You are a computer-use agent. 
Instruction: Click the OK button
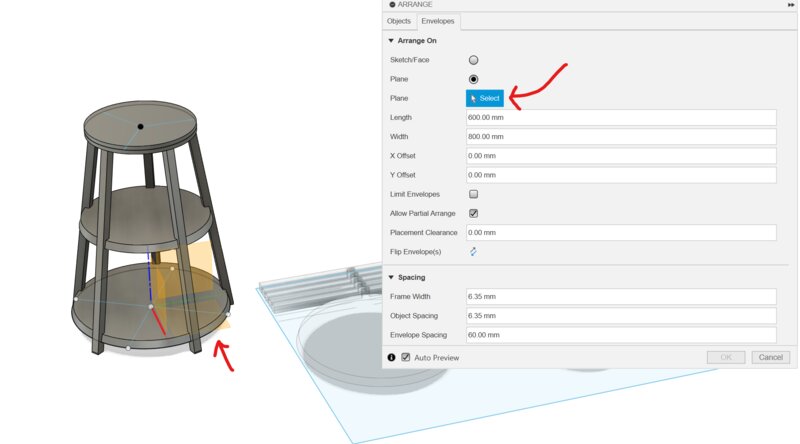(x=726, y=357)
